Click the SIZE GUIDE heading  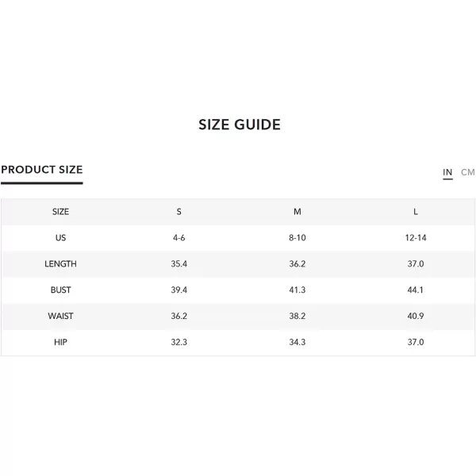[x=240, y=125]
